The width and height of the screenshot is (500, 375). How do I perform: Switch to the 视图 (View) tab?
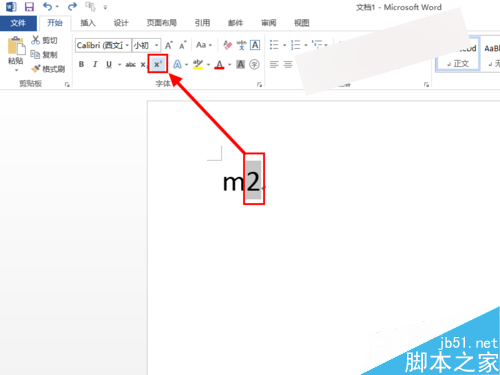click(x=302, y=23)
